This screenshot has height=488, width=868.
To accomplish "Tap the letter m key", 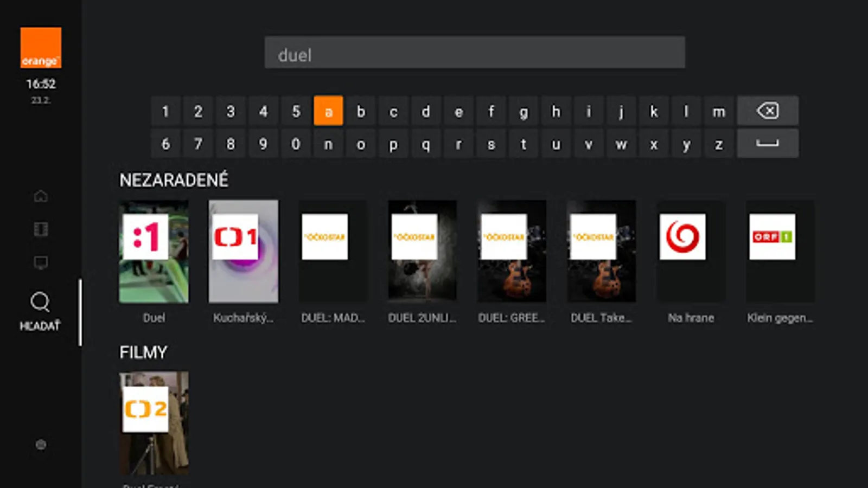I will 719,111.
